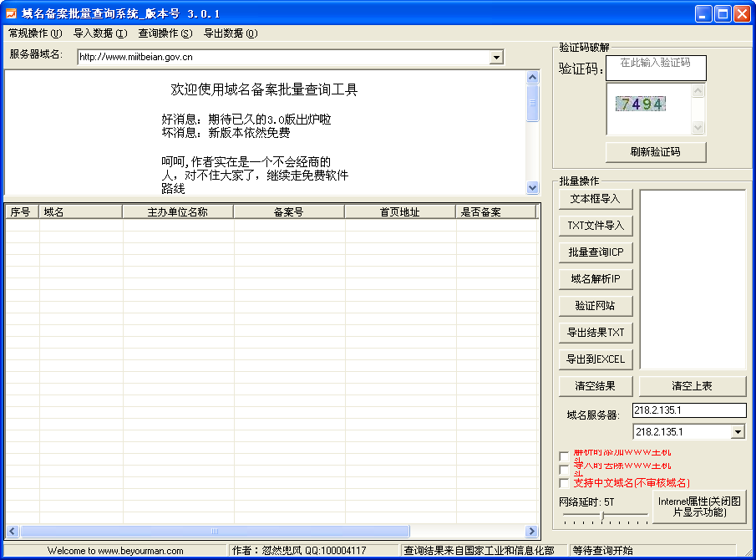Click the 刷新验证码 button

click(656, 152)
